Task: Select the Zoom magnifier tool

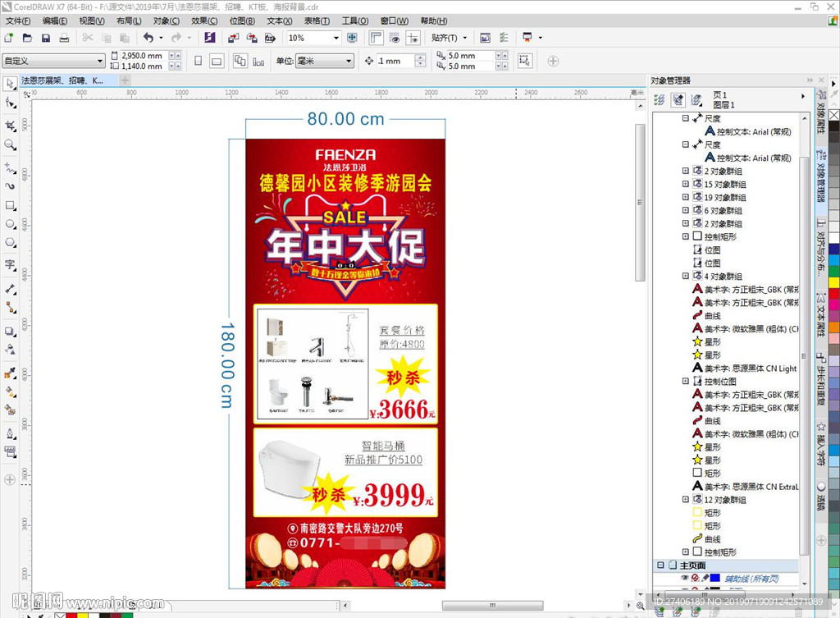Action: point(10,144)
